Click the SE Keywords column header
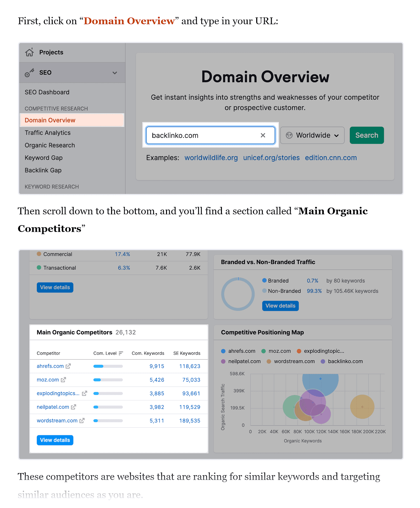 pos(187,353)
